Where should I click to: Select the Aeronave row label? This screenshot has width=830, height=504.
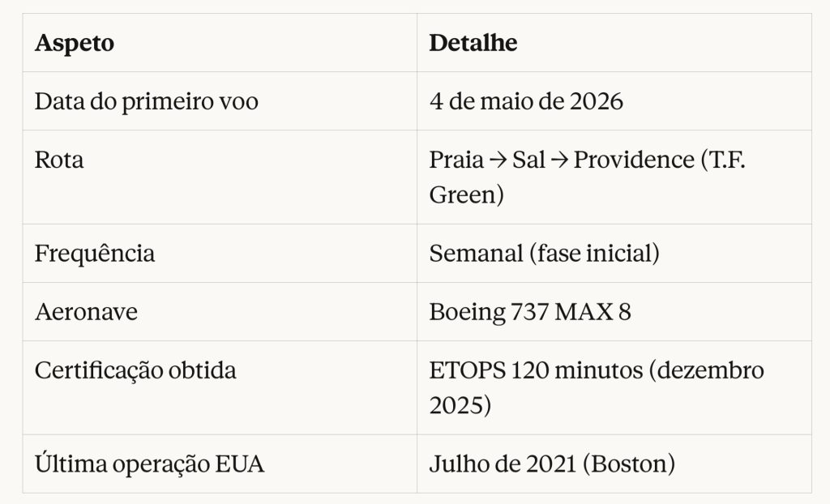86,312
